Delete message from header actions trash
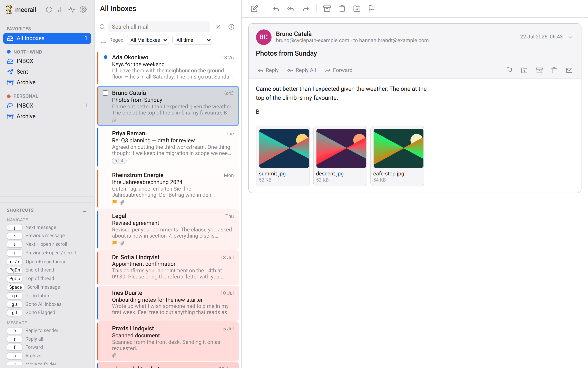Screen dimensions: 588x368 pos(554,70)
